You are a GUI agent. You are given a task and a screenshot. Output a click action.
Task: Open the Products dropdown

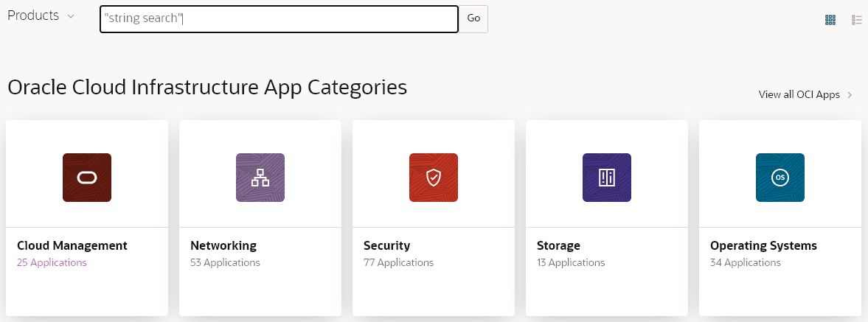(x=41, y=16)
